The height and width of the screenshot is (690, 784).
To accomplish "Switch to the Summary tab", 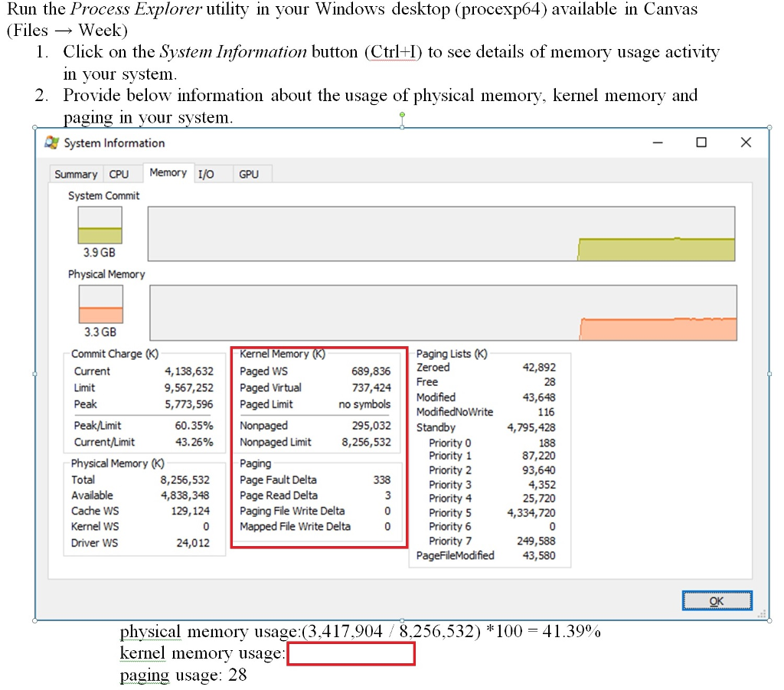I will (76, 174).
